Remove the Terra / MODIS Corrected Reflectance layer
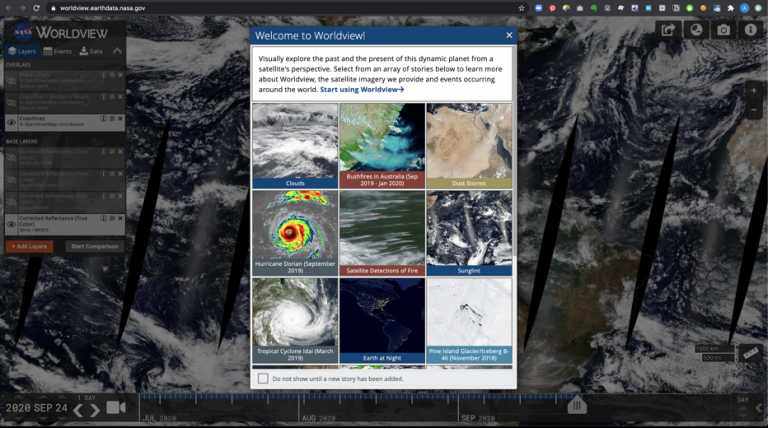 coord(120,218)
